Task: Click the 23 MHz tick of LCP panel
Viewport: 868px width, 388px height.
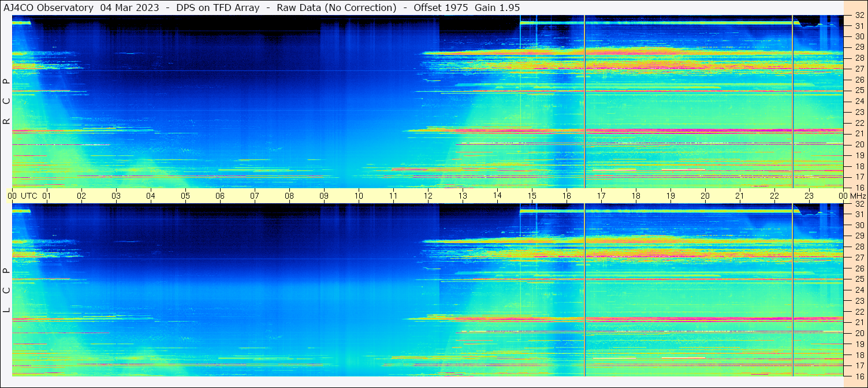Action: point(859,301)
